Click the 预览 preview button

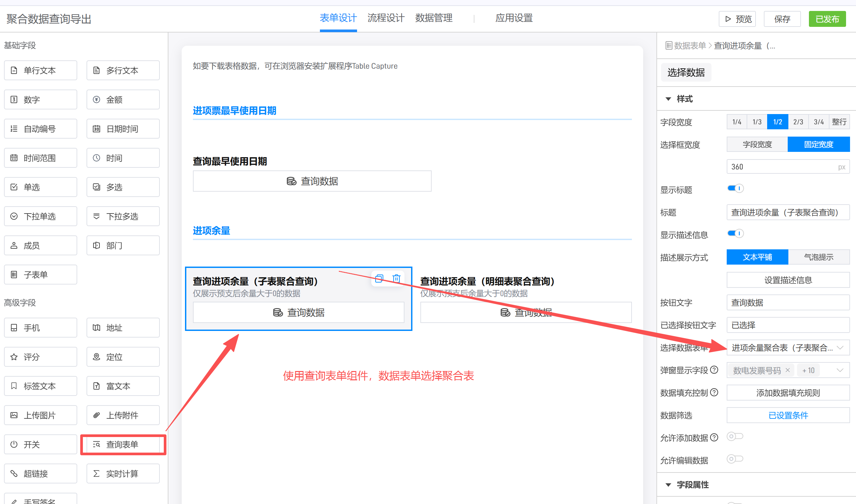point(737,19)
